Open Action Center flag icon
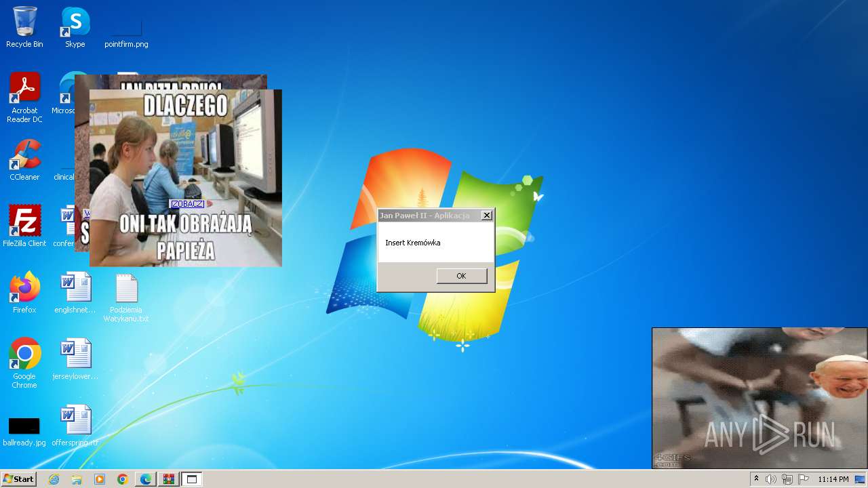868x488 pixels. click(x=803, y=479)
